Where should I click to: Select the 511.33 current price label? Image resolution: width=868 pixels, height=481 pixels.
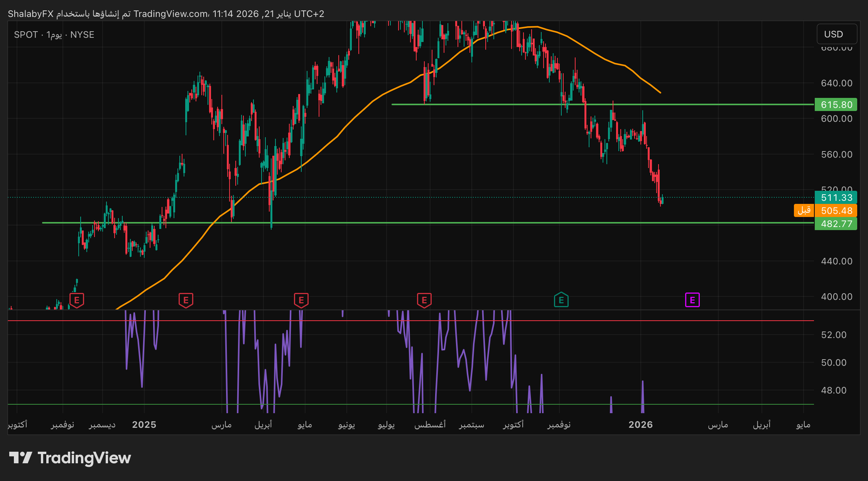[836, 198]
